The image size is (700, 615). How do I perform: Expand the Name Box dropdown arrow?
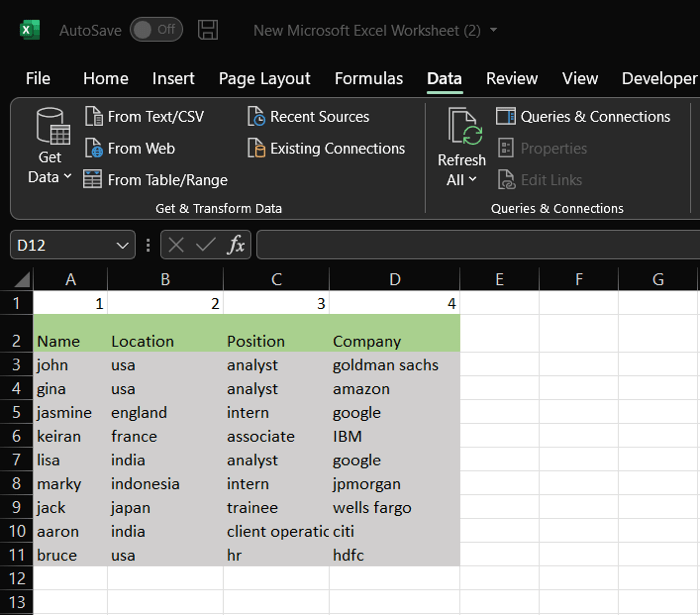(x=122, y=245)
